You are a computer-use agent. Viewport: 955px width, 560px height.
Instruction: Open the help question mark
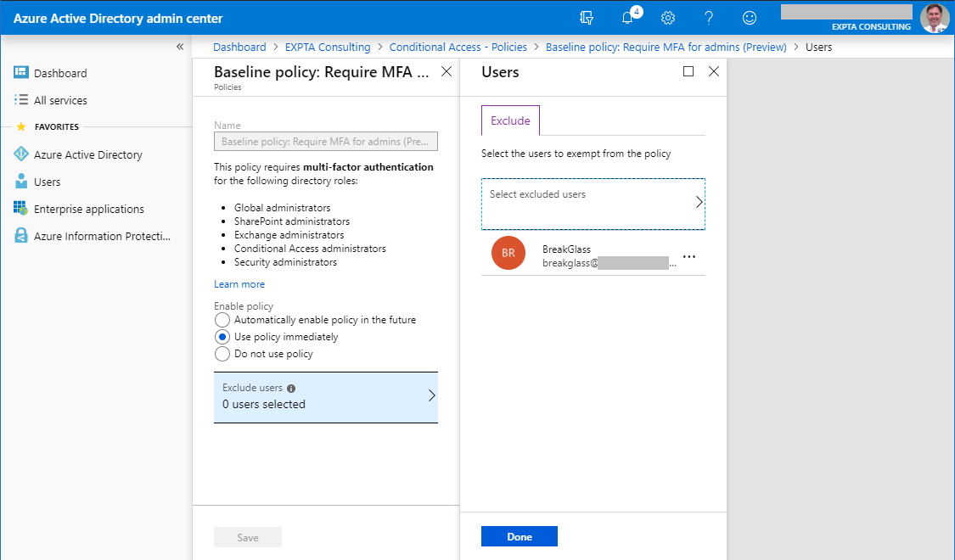709,18
